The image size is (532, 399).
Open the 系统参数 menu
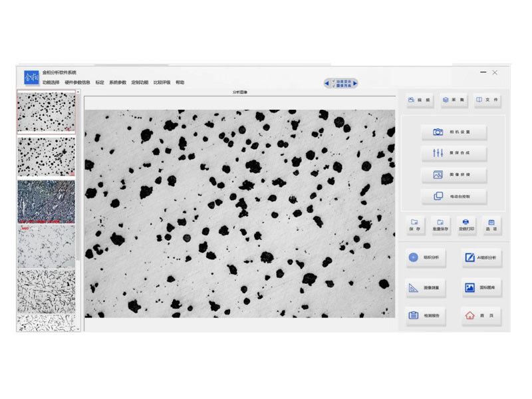(117, 82)
